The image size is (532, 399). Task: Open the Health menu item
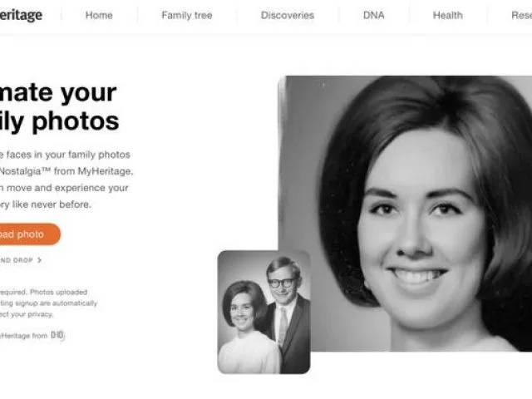pyautogui.click(x=447, y=15)
